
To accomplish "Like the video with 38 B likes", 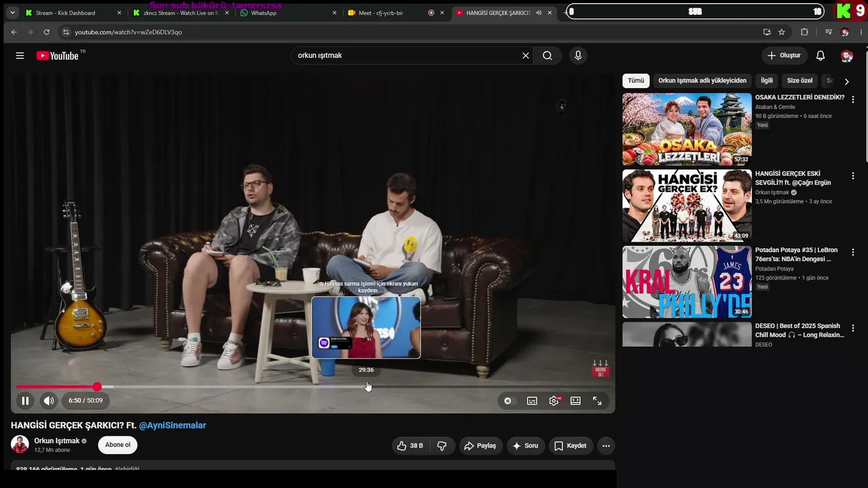I will tap(411, 446).
